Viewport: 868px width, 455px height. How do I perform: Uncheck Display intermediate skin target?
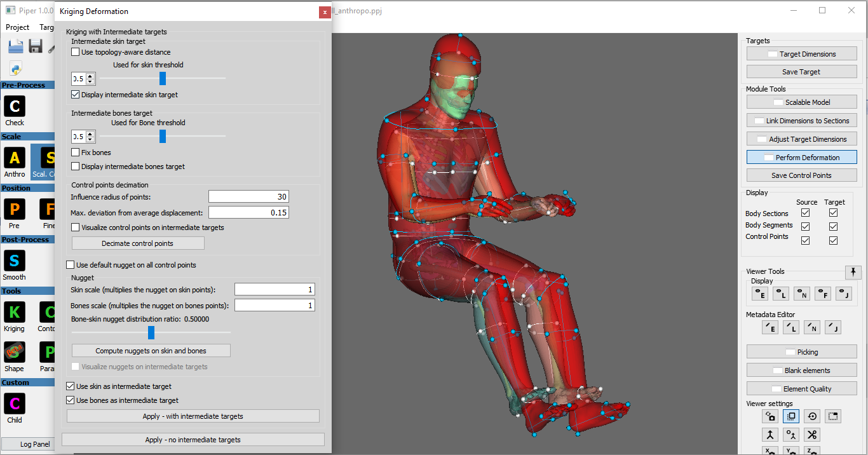[x=76, y=95]
